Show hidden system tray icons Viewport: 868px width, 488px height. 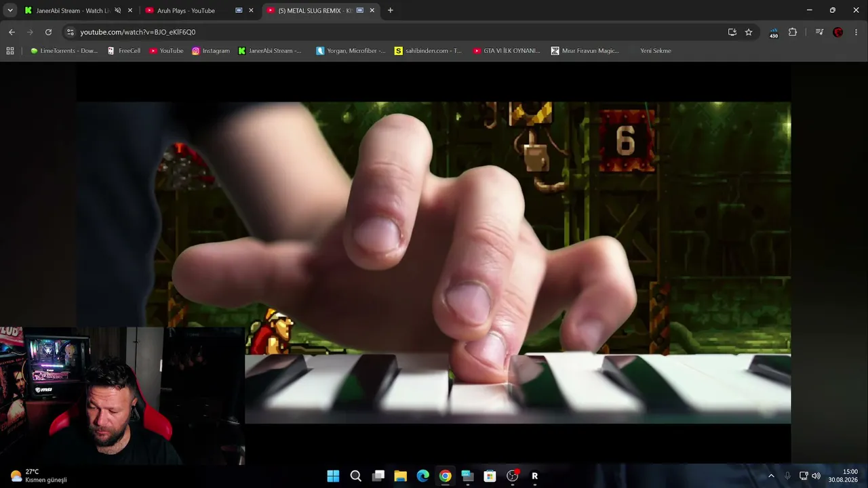pyautogui.click(x=771, y=476)
